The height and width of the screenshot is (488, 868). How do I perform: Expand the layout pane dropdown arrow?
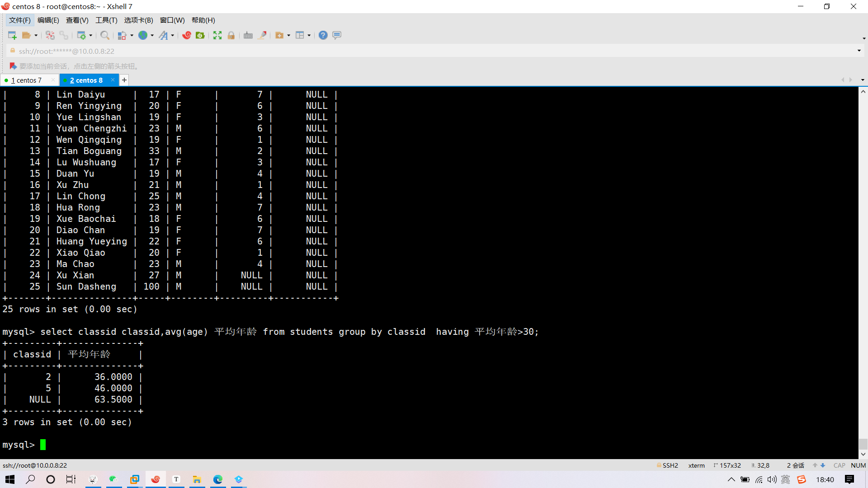click(x=309, y=35)
